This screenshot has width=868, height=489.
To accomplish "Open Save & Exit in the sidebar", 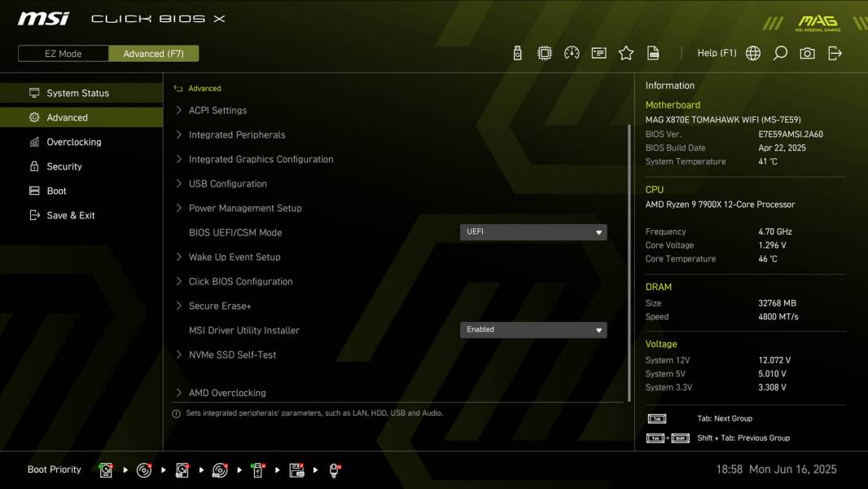I will coord(81,215).
